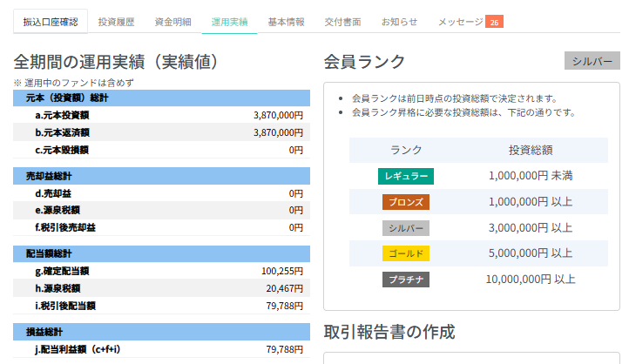This screenshot has width=629, height=364.
Task: Click the gray シルバー label in rank table
Action: pyautogui.click(x=406, y=228)
